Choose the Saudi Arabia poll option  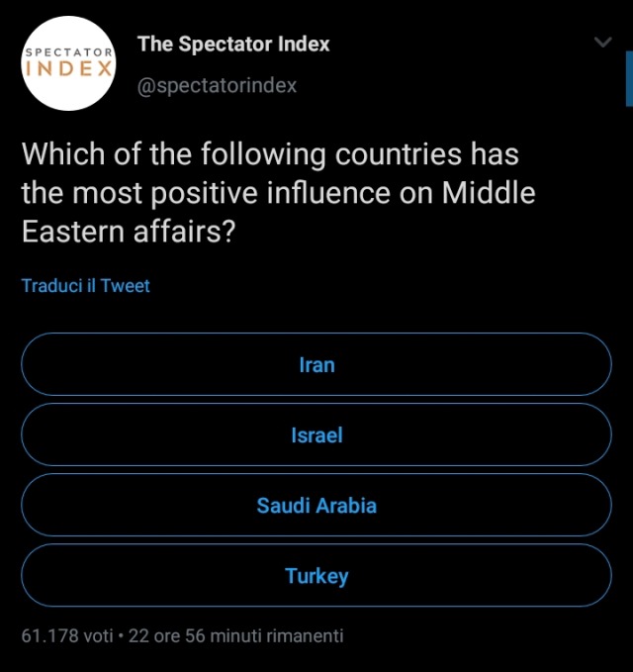[x=316, y=506]
